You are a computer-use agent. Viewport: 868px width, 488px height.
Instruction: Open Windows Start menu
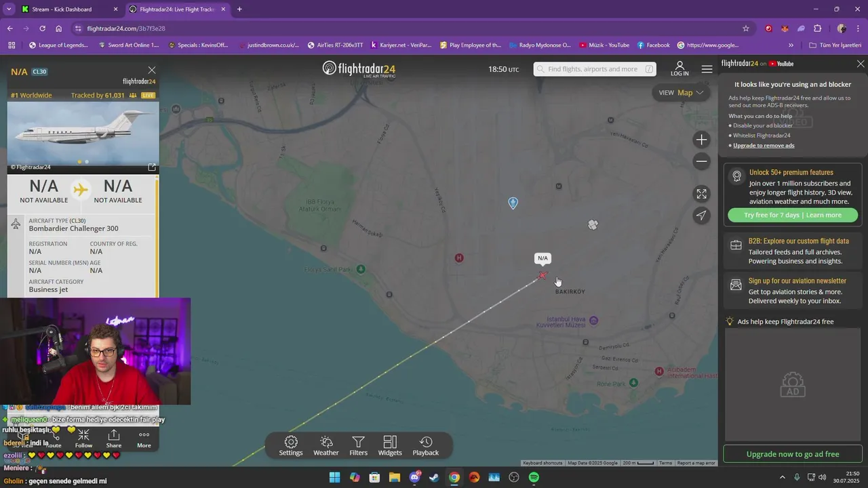[x=334, y=477]
